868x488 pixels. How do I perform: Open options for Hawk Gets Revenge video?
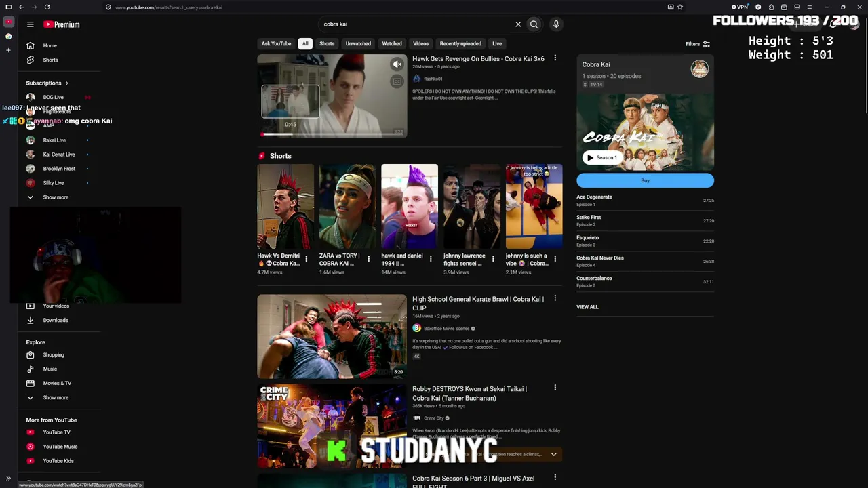[555, 58]
